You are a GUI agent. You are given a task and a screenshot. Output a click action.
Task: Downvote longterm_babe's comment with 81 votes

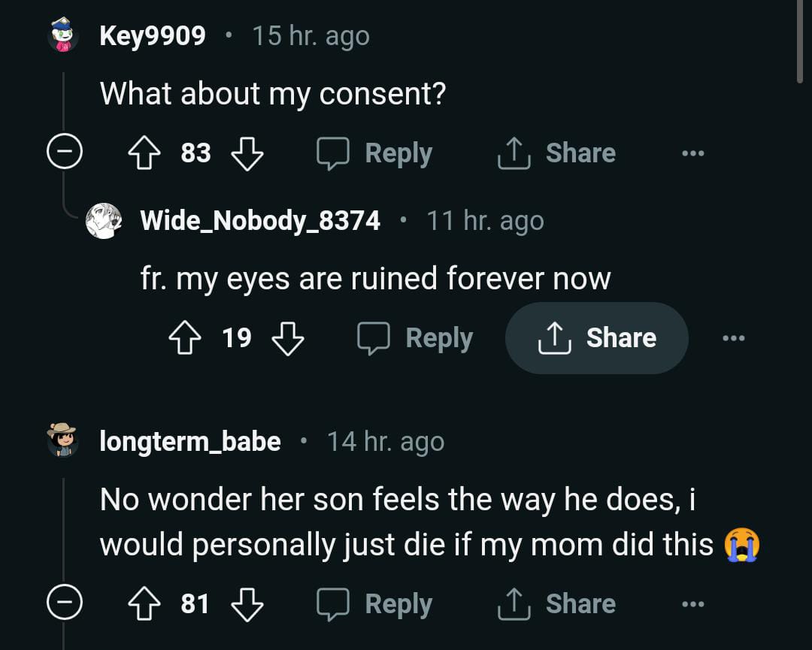click(247, 604)
